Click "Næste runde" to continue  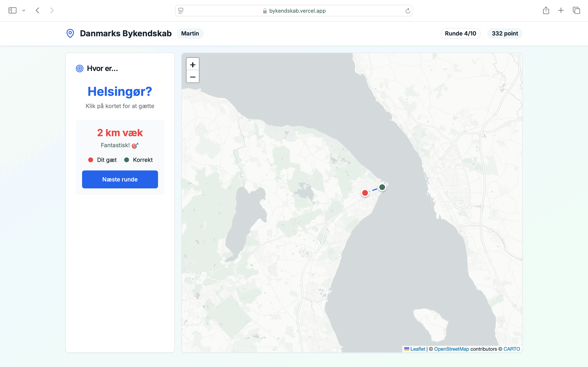120,179
